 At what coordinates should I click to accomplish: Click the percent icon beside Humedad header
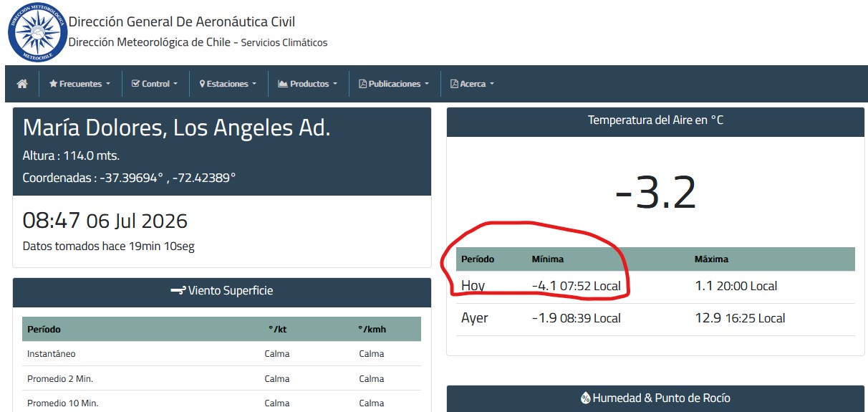click(585, 398)
